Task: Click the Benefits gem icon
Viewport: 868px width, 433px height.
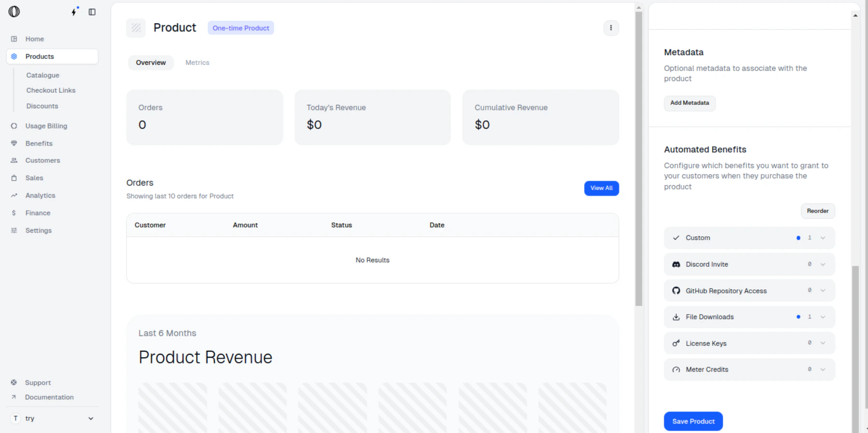Action: pos(14,144)
